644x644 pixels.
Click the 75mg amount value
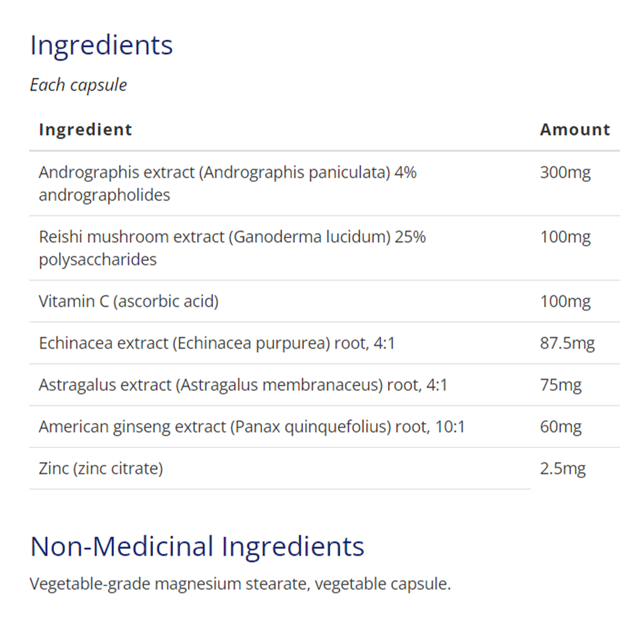click(x=560, y=385)
